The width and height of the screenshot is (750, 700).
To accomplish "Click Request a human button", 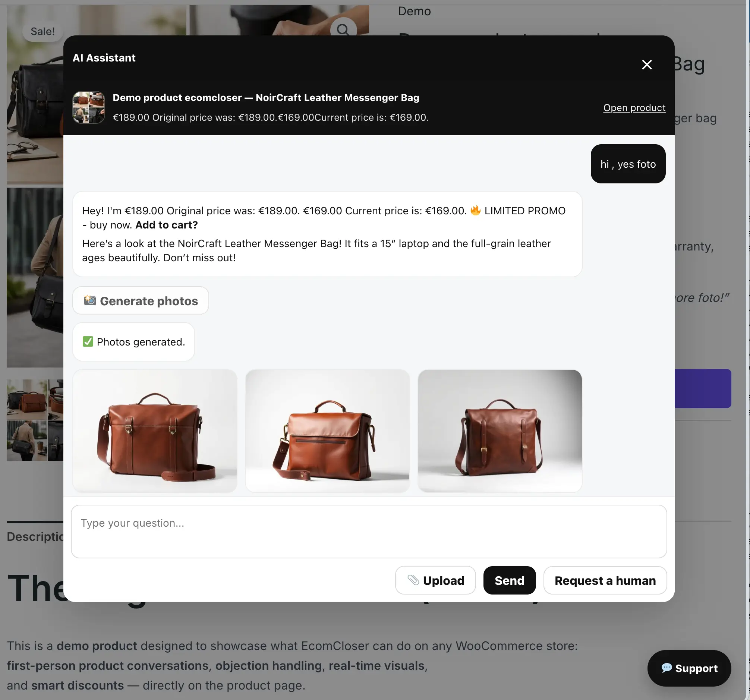I will [x=605, y=580].
